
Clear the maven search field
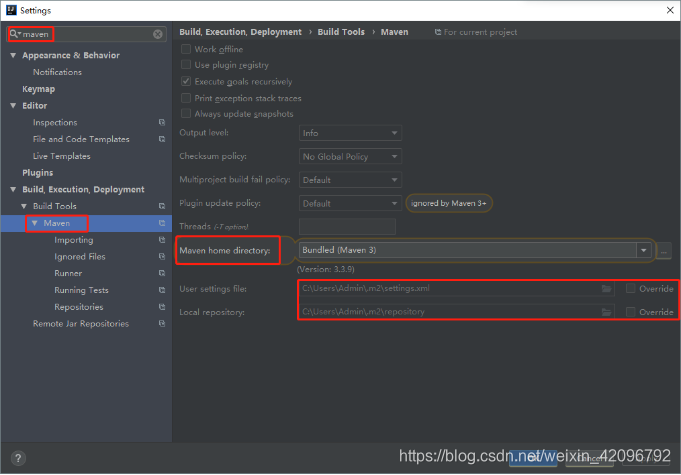pos(158,34)
